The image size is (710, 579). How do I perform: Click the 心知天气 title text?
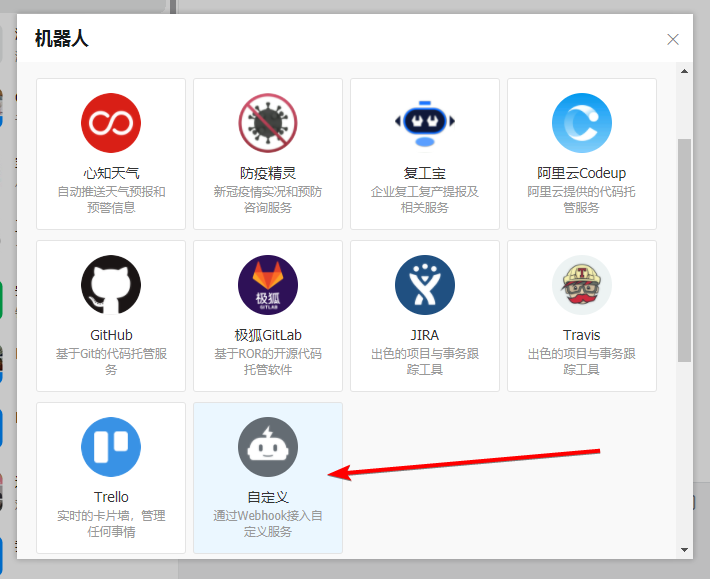coord(111,173)
